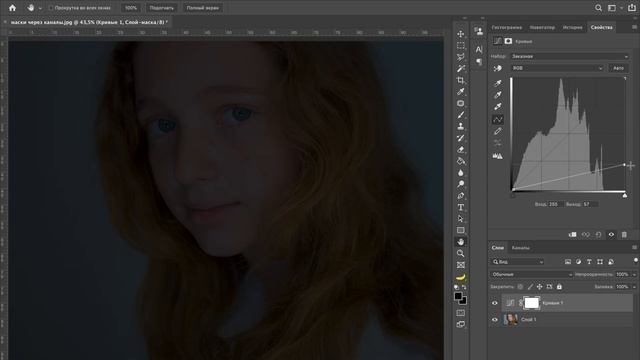
Task: Open the banana extra tool icon
Action: click(x=460, y=277)
